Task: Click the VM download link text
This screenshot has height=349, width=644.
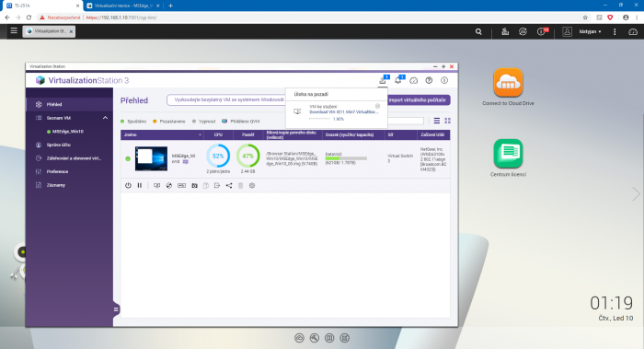Action: pos(344,111)
